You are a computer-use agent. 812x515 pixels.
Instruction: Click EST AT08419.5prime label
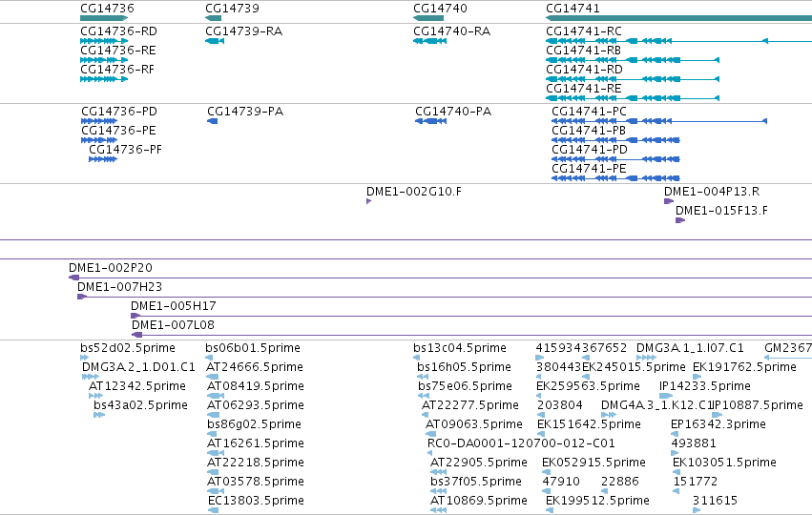tap(256, 386)
